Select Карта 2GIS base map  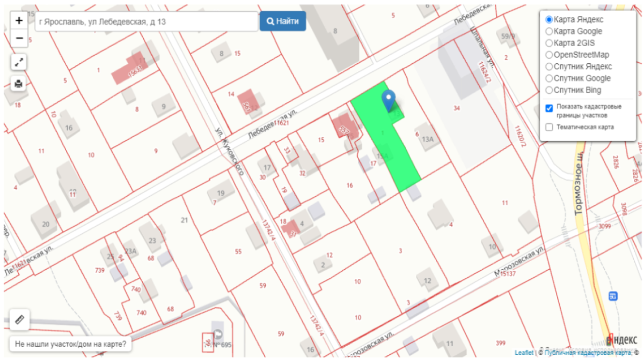coord(549,43)
